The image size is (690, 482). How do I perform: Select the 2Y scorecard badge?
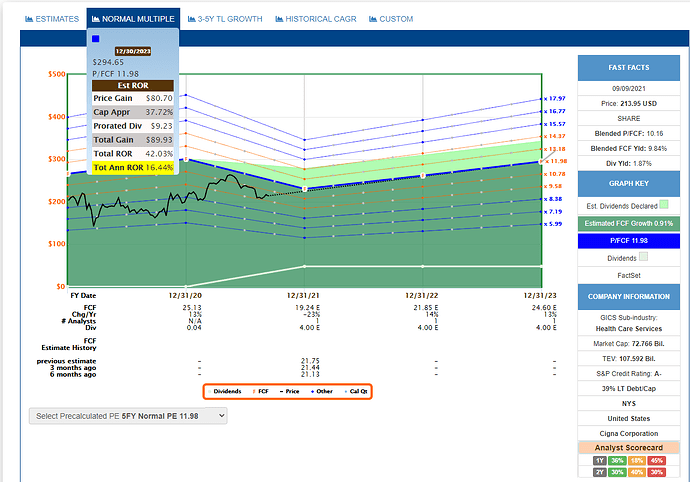point(599,472)
